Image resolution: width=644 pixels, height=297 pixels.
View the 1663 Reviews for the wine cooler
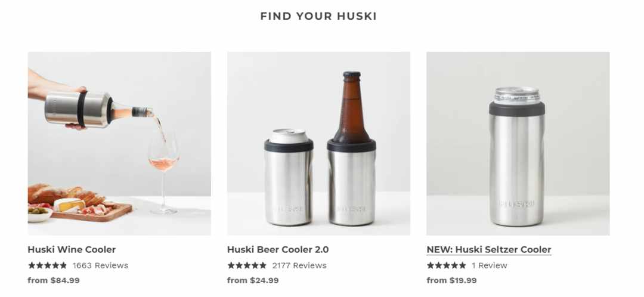[x=101, y=265]
